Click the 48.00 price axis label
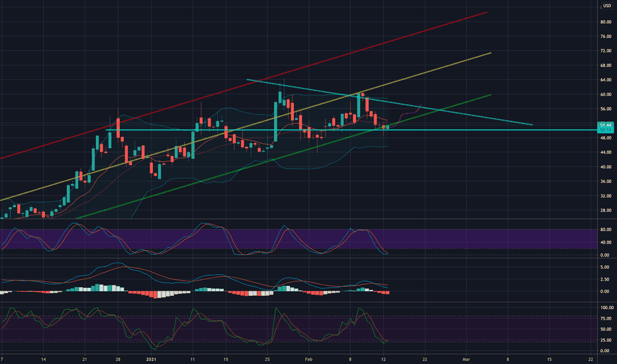 coord(606,138)
